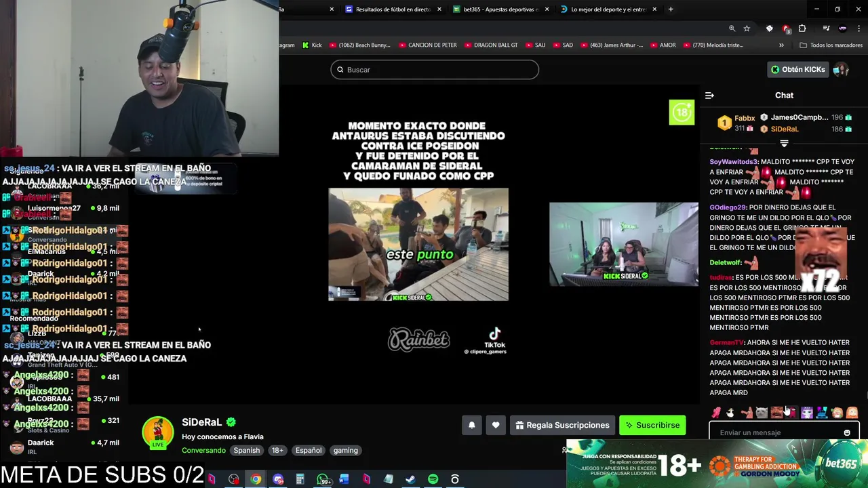Bookmark this page with star icon
Screen dimensions: 868x488
[747, 28]
